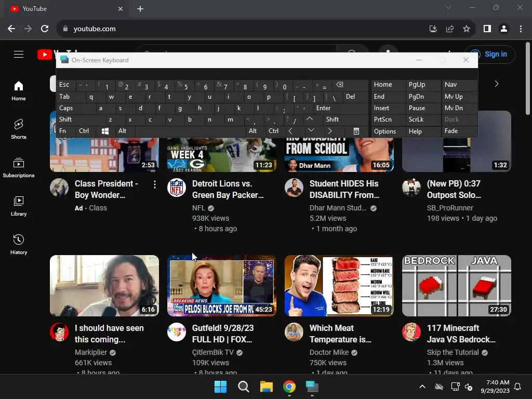This screenshot has height=399, width=532.
Task: Select the YouTube browser tab
Action: pos(66,9)
